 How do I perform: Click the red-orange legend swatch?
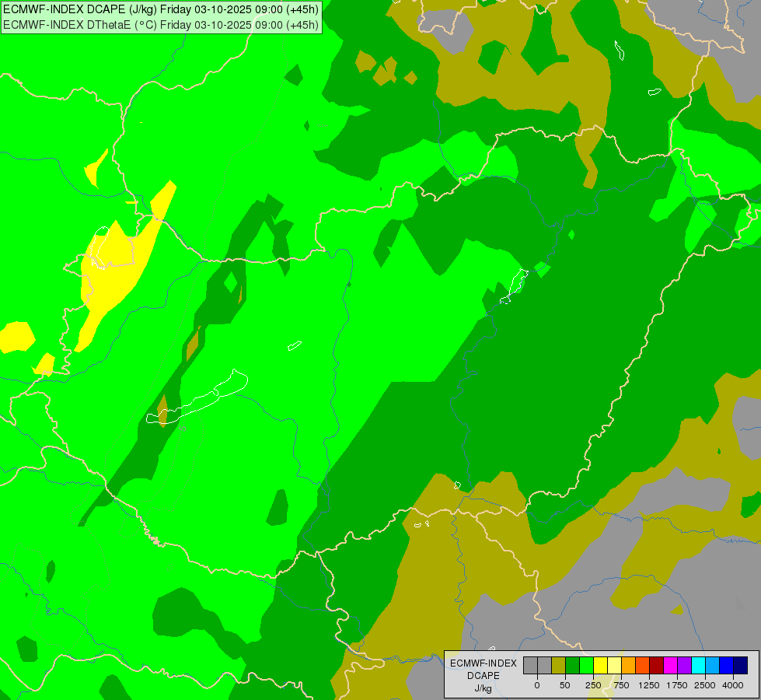tap(643, 666)
